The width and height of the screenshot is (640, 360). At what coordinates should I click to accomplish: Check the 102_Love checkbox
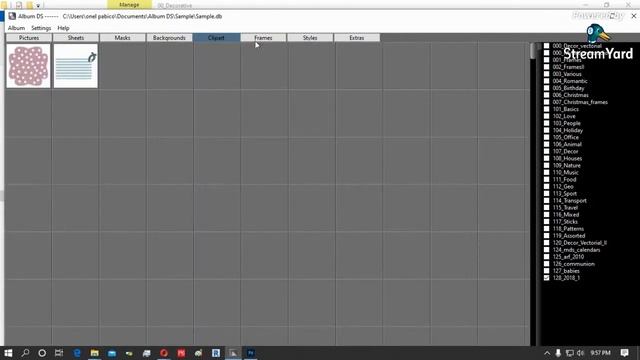(547, 116)
